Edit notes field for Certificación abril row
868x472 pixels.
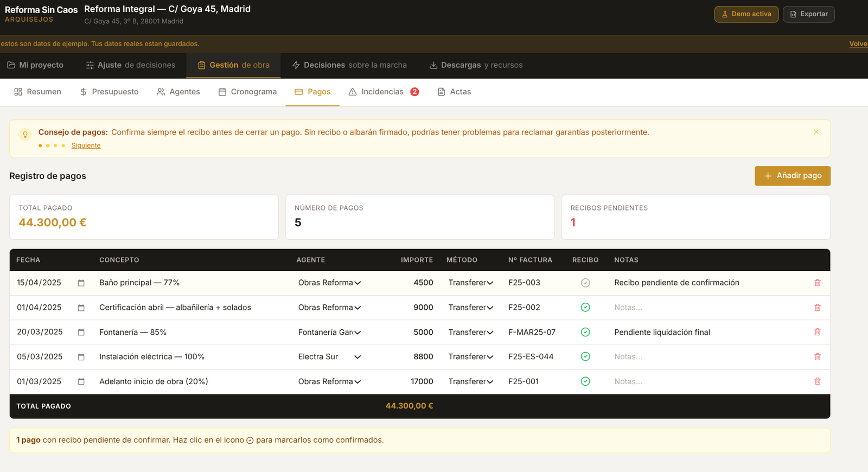[x=708, y=307]
